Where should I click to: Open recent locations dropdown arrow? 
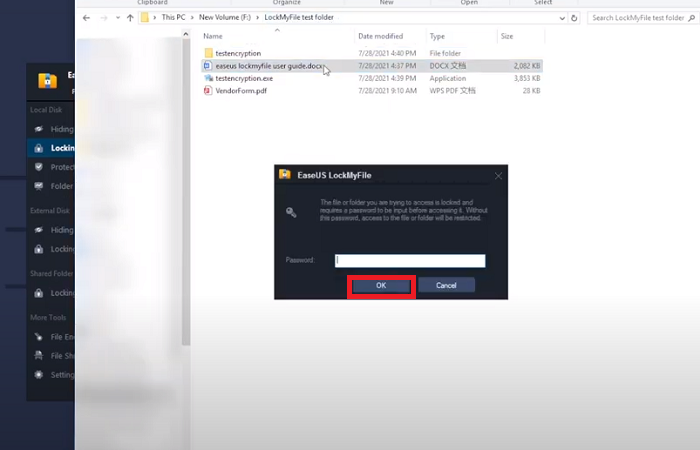tap(118, 18)
